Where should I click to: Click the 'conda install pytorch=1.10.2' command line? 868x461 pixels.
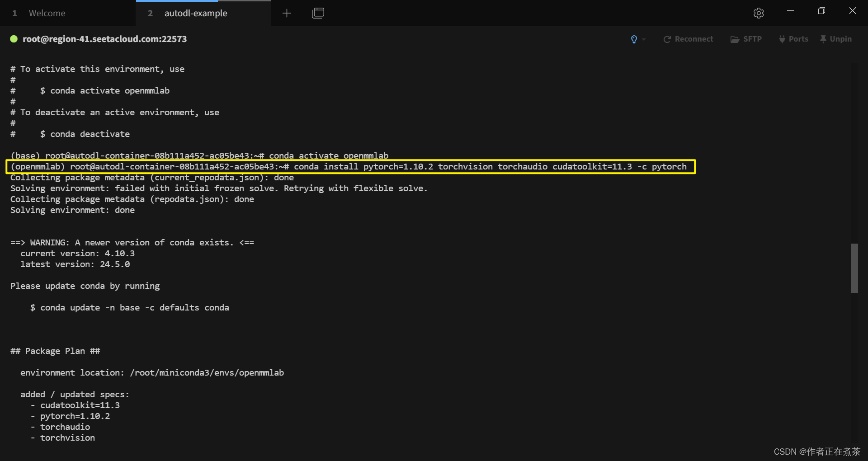[x=349, y=167]
